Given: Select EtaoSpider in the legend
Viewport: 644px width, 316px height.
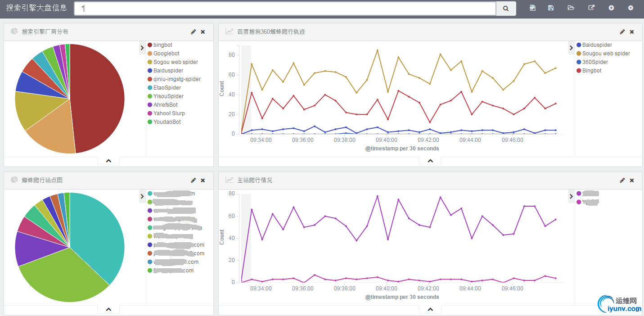Looking at the screenshot, I should [x=167, y=88].
